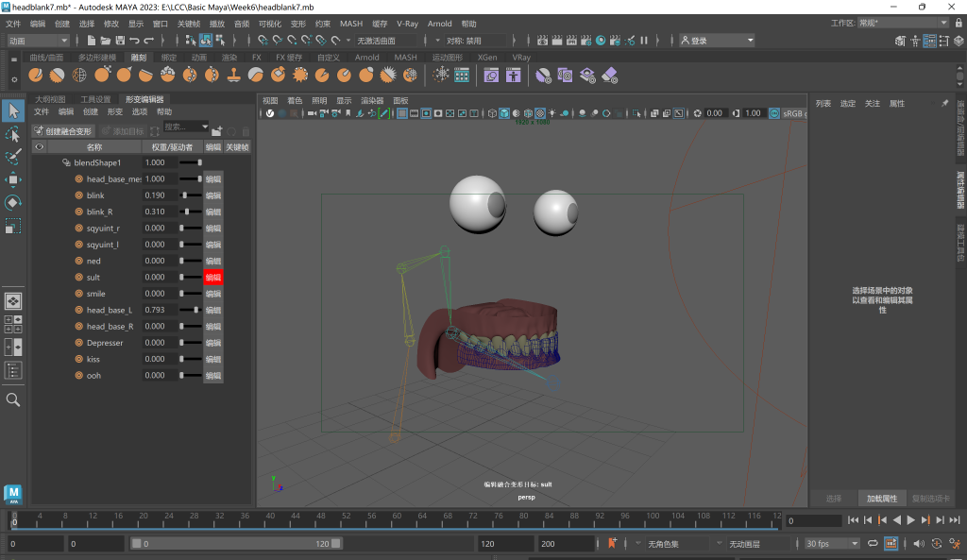Click the Undo arrow icon

tap(135, 41)
